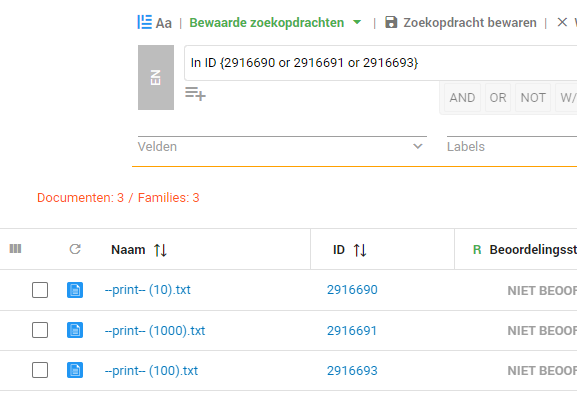Open Bewaarde zoekopdrachten dropdown
The width and height of the screenshot is (577, 412).
click(275, 22)
